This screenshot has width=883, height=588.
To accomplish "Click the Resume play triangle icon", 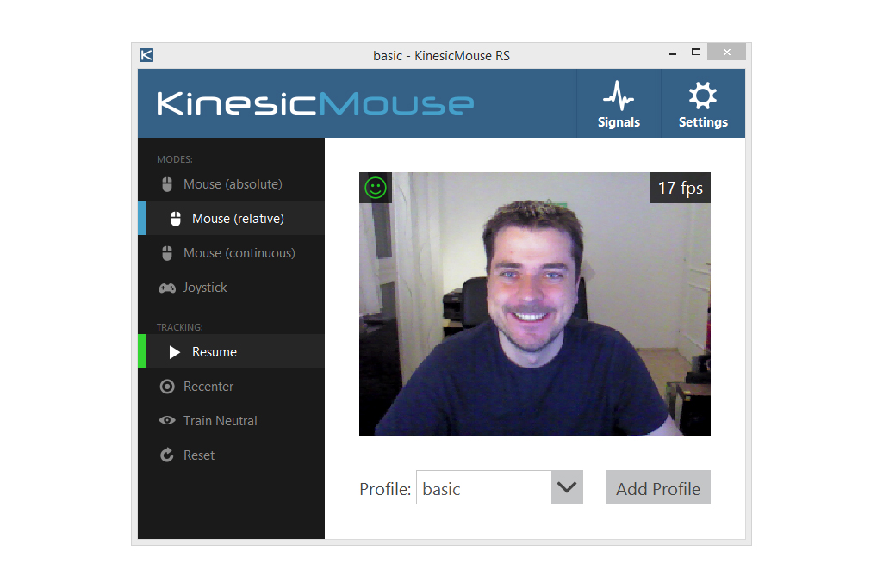I will [x=175, y=352].
